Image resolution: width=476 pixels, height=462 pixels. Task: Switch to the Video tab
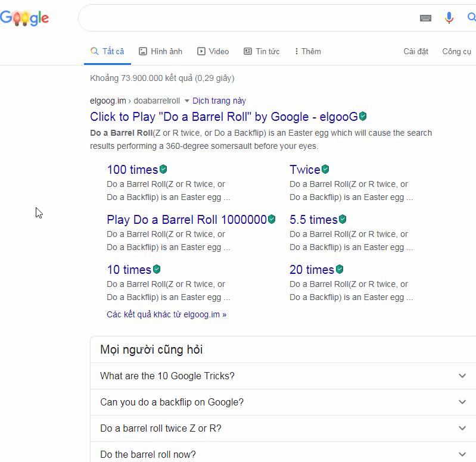pyautogui.click(x=213, y=51)
